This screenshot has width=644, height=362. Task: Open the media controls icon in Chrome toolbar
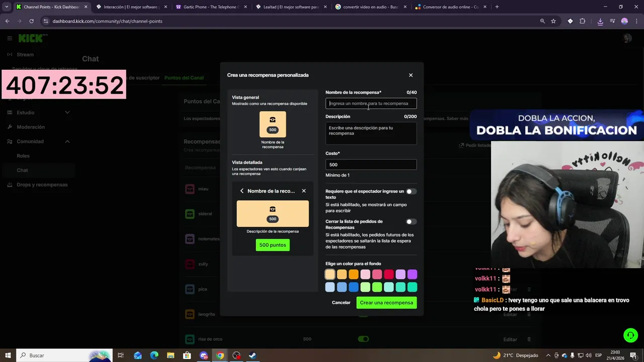pos(612,21)
